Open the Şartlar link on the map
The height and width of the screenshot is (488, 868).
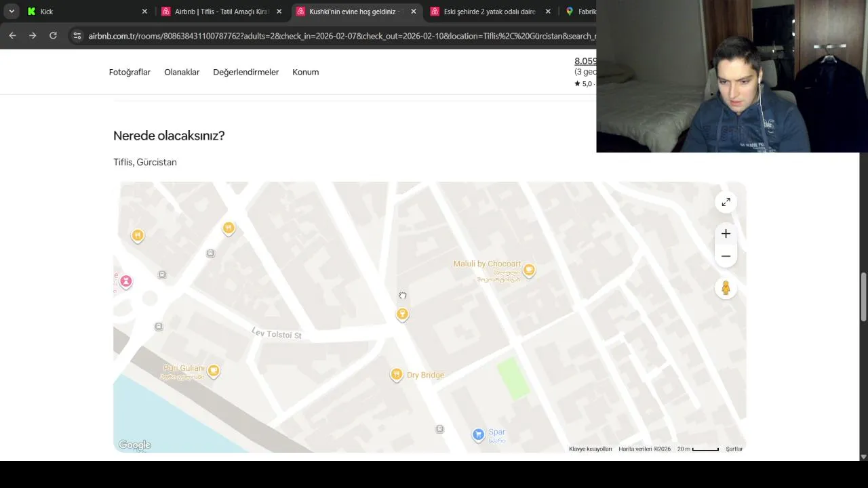[x=734, y=449]
